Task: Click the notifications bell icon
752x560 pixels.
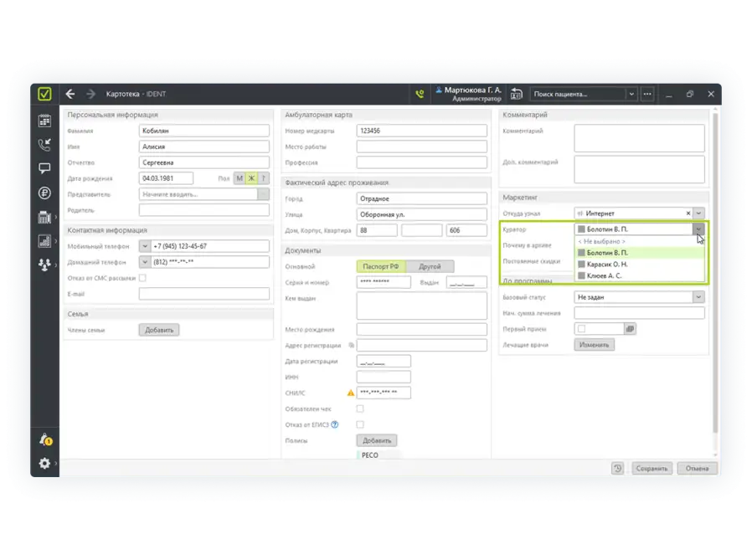Action: tap(44, 439)
